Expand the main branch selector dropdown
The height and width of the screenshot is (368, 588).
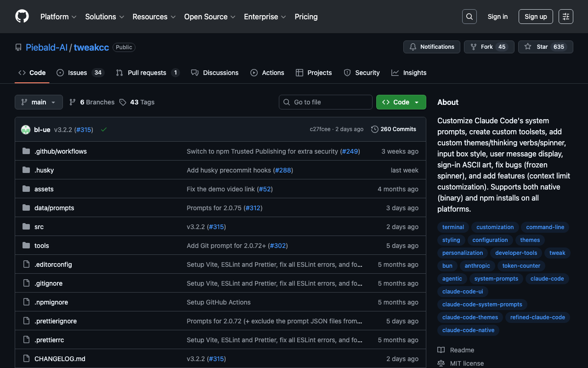coord(39,102)
